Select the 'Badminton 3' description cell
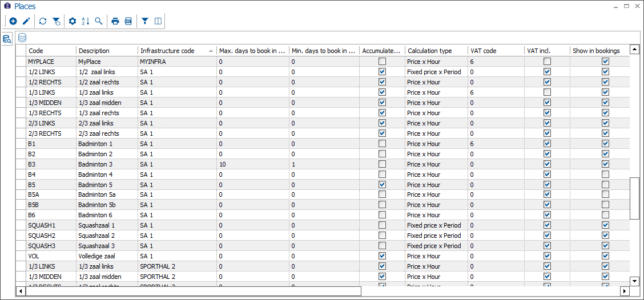This screenshot has width=644, height=300. coord(107,164)
